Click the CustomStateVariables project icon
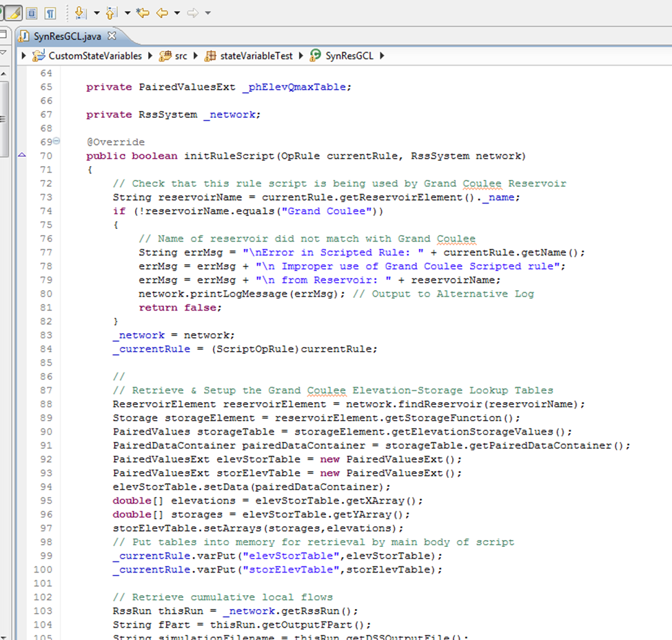The height and width of the screenshot is (640, 672). coord(39,55)
